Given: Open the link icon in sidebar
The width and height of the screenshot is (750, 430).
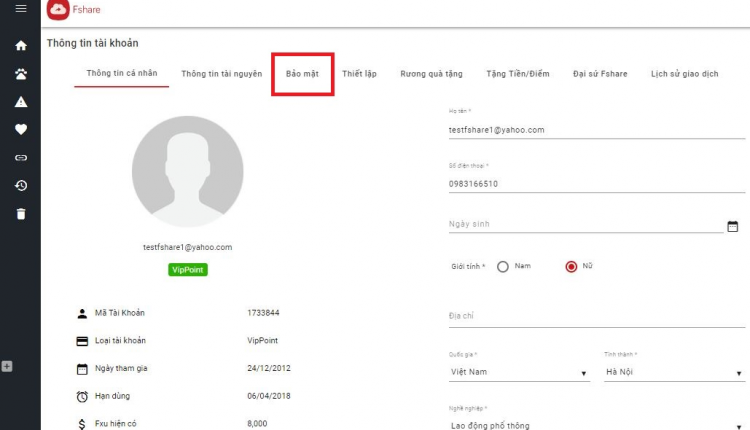Looking at the screenshot, I should (21, 157).
